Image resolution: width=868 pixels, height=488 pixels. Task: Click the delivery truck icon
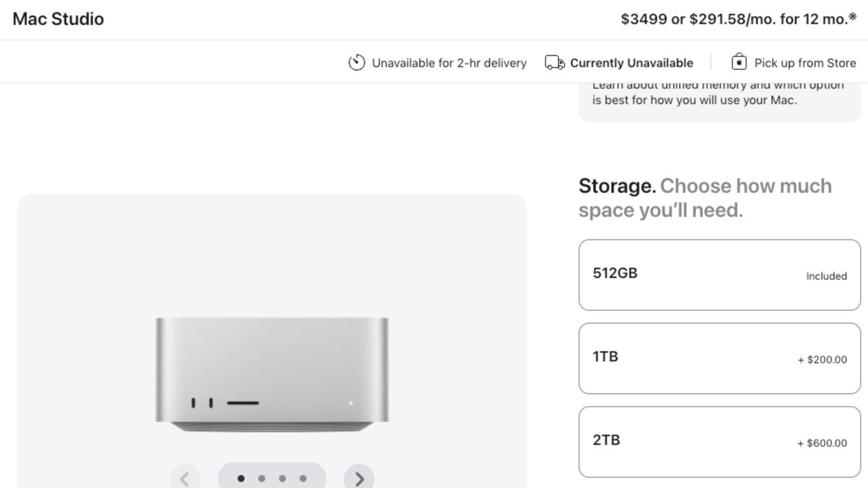pyautogui.click(x=554, y=63)
